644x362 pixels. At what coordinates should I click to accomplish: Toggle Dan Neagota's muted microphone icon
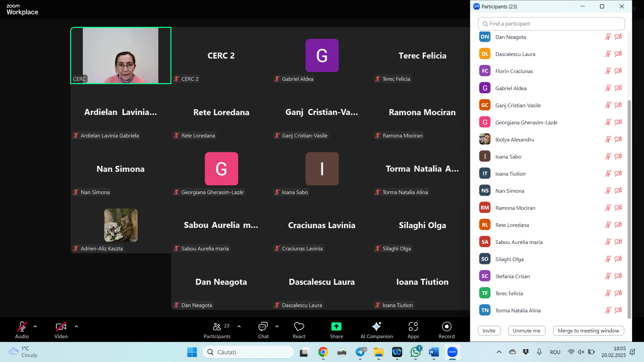point(608,37)
